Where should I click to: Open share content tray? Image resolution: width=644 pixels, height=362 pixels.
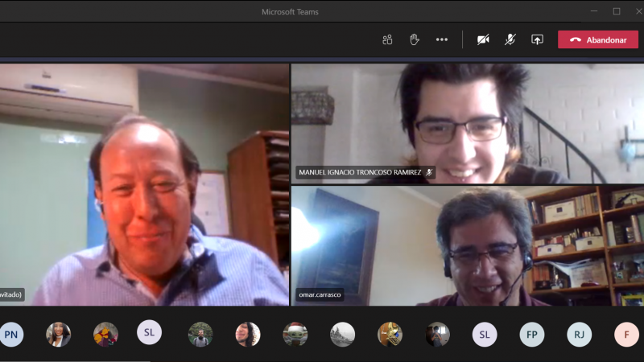[537, 39]
